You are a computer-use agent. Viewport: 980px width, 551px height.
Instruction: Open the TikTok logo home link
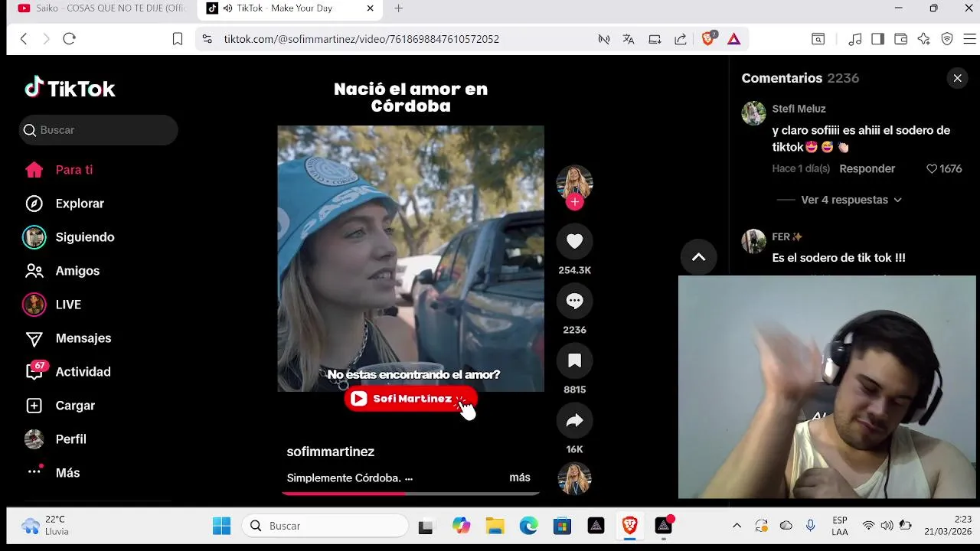pyautogui.click(x=70, y=89)
